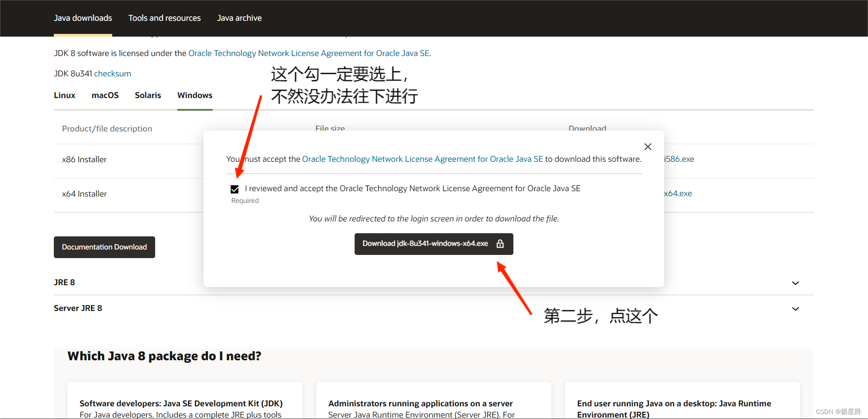Click Software developers JDK card title
Viewport: 868px width, 419px height.
tap(181, 404)
